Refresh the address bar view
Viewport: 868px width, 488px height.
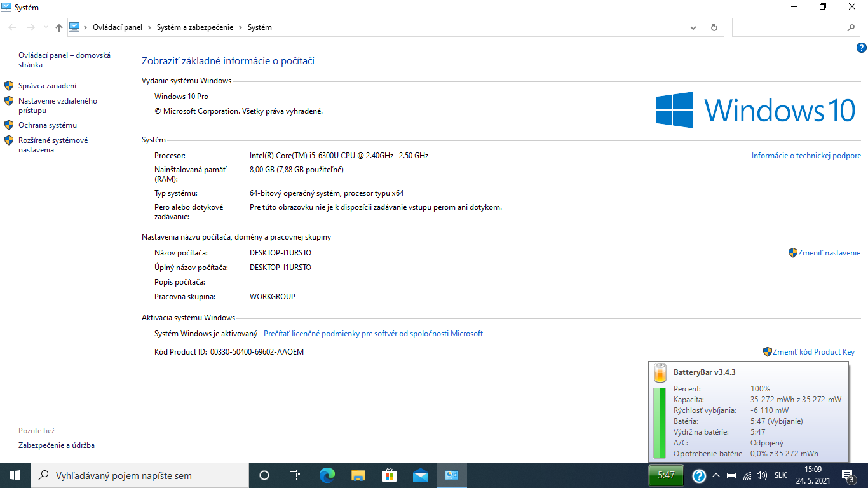(x=714, y=27)
